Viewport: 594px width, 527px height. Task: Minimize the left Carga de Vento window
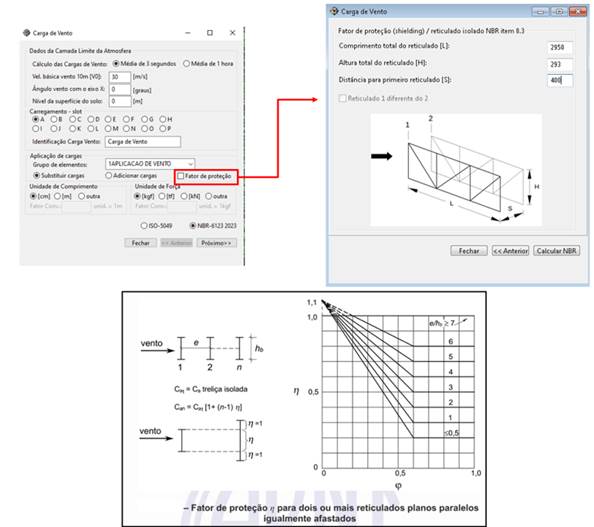tap(188, 33)
